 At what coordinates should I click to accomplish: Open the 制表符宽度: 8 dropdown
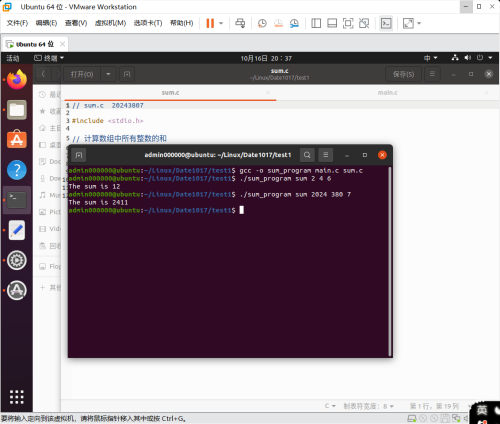[x=368, y=406]
